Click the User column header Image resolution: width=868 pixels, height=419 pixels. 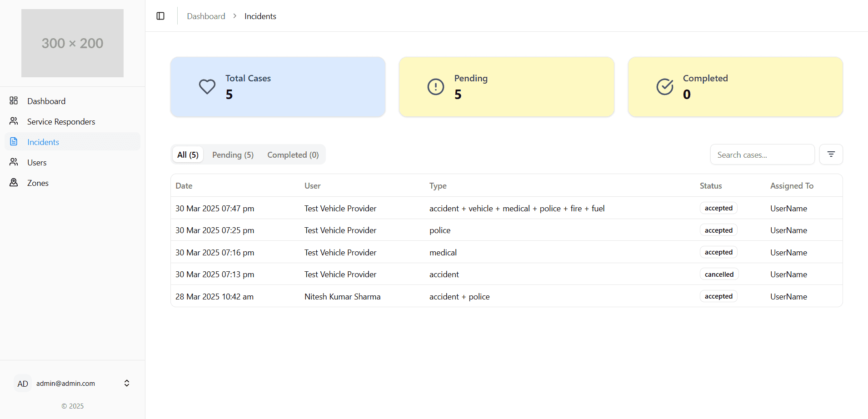coord(312,185)
